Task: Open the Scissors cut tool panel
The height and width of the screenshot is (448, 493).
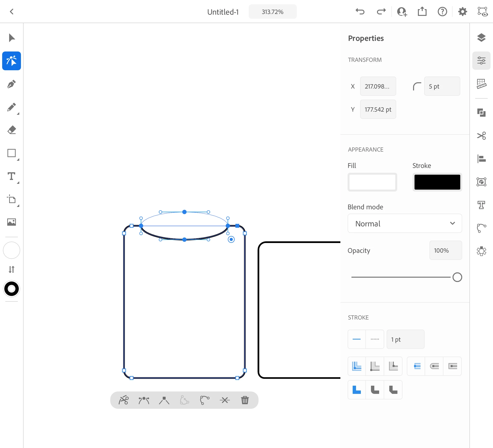Action: click(481, 136)
